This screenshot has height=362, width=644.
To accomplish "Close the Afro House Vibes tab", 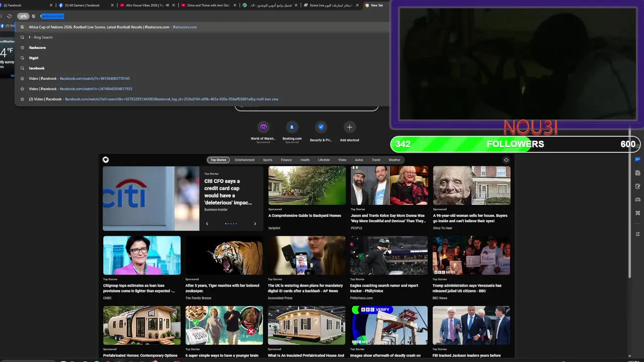I will tap(174, 5).
